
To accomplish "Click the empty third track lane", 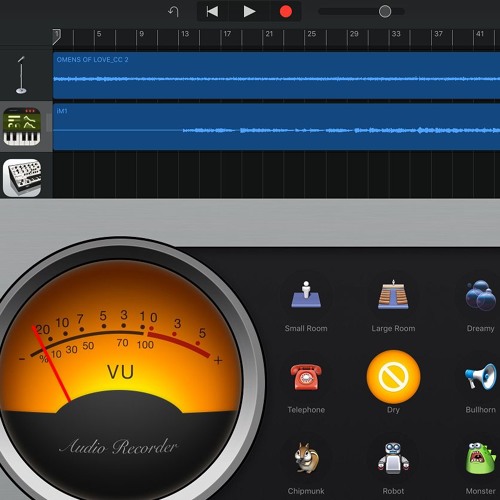I will 276,175.
